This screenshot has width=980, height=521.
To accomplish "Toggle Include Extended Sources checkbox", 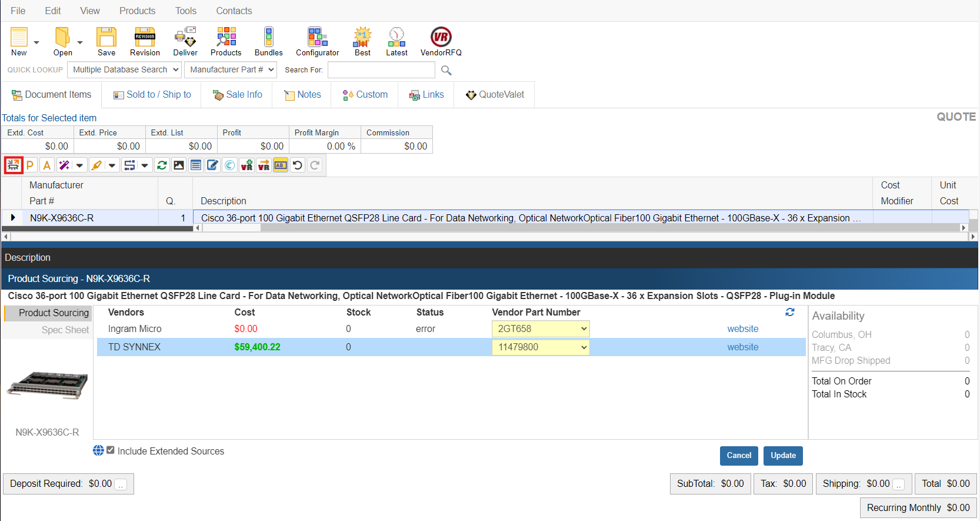I will coord(110,450).
